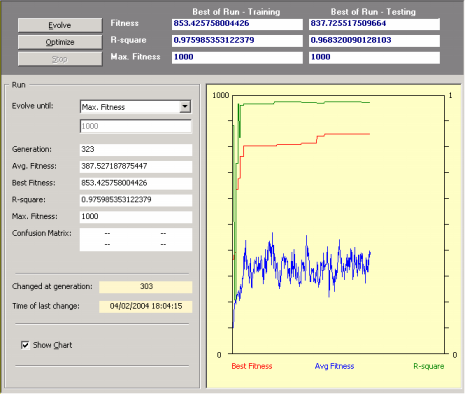Open the Evolve until dropdown arrow
This screenshot has width=465, height=394.
[x=185, y=107]
